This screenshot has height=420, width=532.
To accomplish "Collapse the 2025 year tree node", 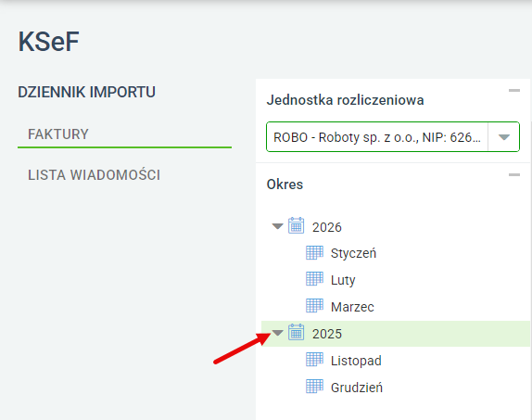I will pos(277,333).
